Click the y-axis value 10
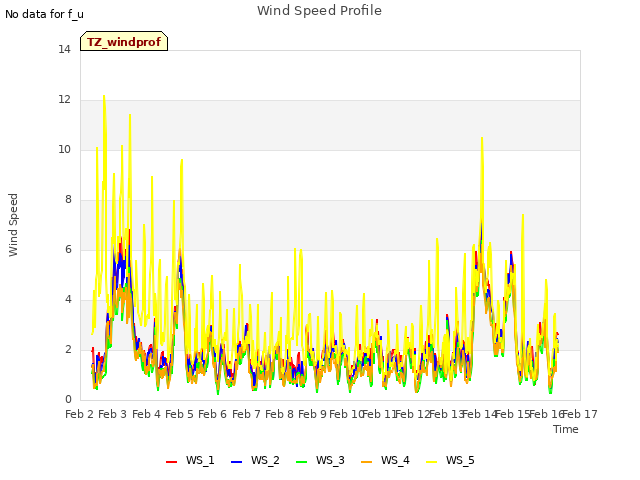 (64, 149)
